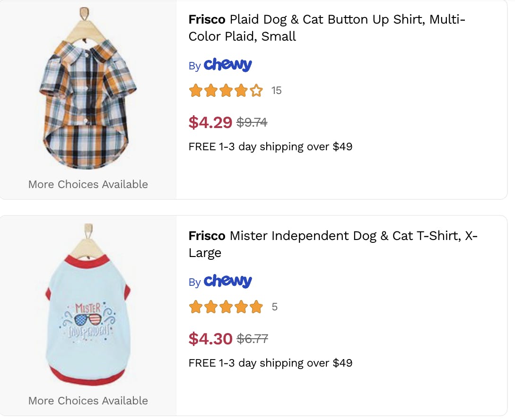Click the Chewy brand logo under the plaid shirt
This screenshot has width=515, height=420.
(228, 65)
